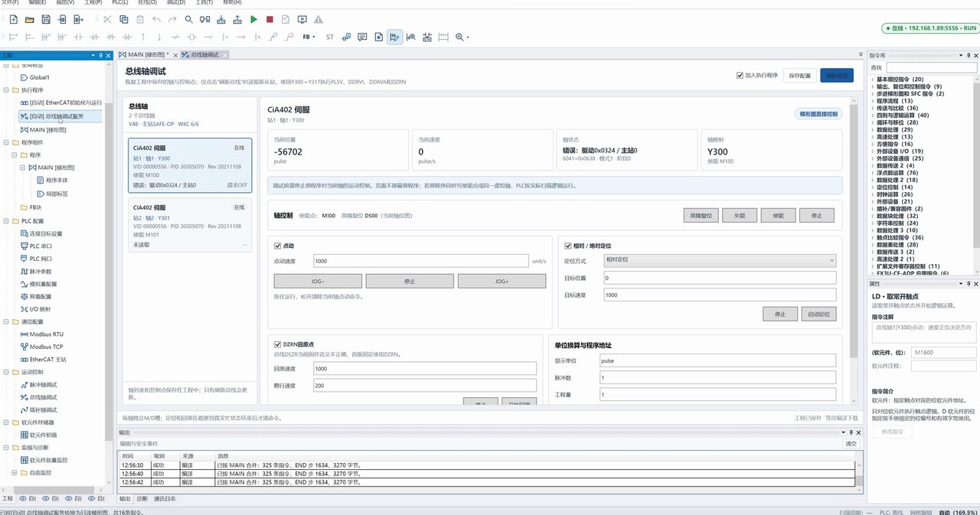Select Modbus TCP in the project tree

(46, 347)
